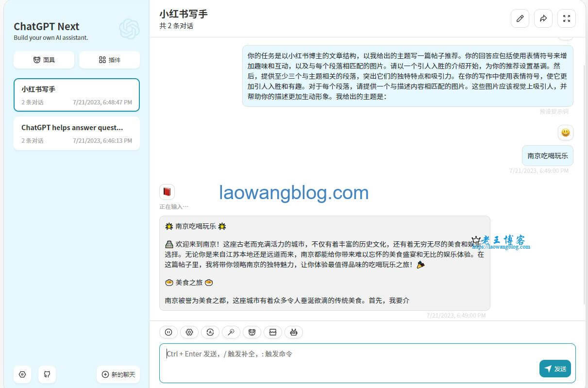Edit the chat title with pencil icon
588x388 pixels.
tap(520, 18)
